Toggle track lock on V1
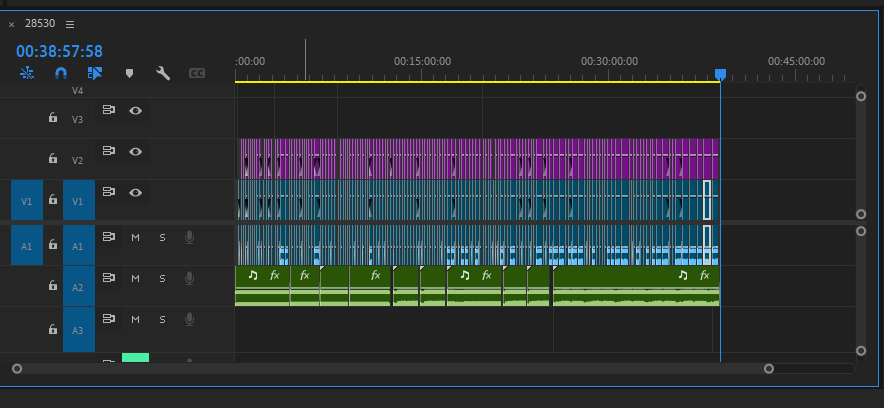The width and height of the screenshot is (884, 408). [x=52, y=199]
